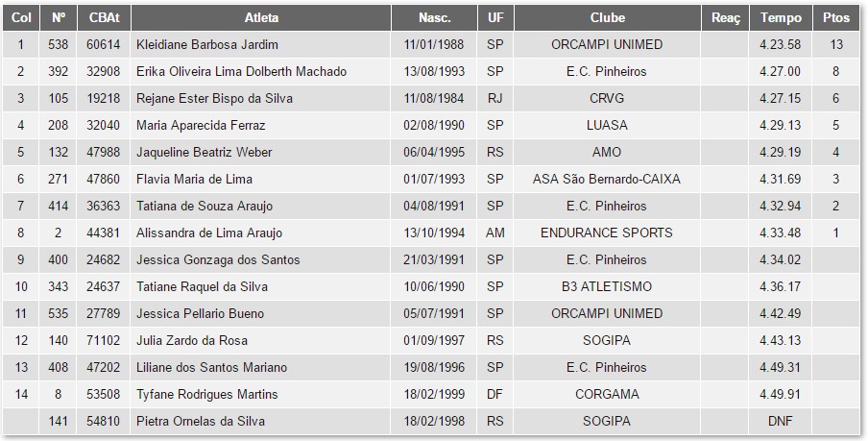Click the B3 ATLETISMO club cell
Viewport: 868px width, 441px height.
coord(607,287)
